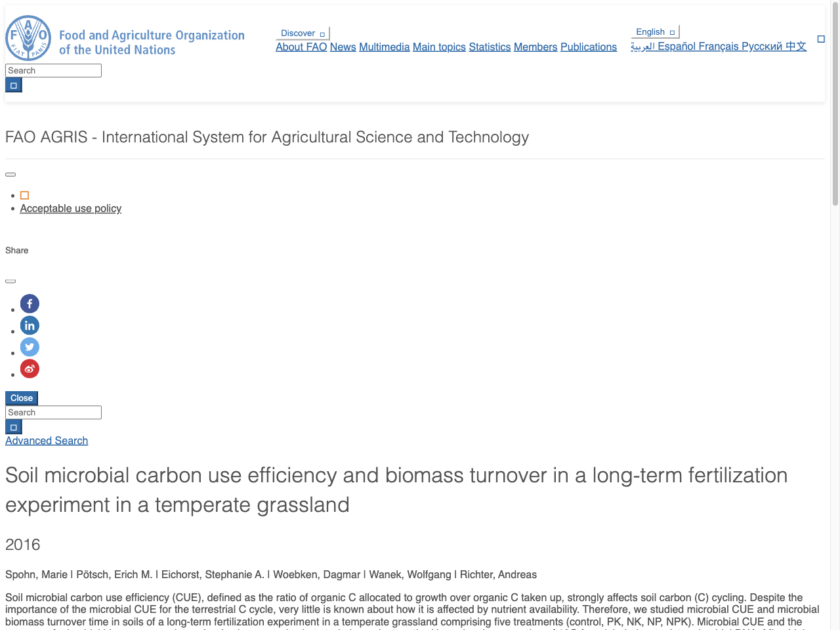Expand the toggle below the Share label
The width and height of the screenshot is (840, 630).
click(x=10, y=281)
